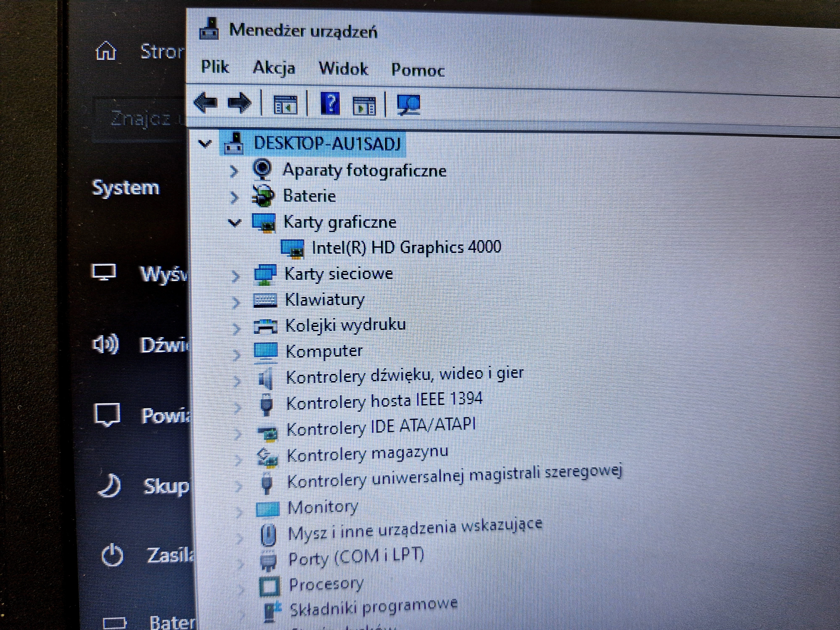Open the Plik menu
Viewport: 840px width, 630px height.
(215, 67)
